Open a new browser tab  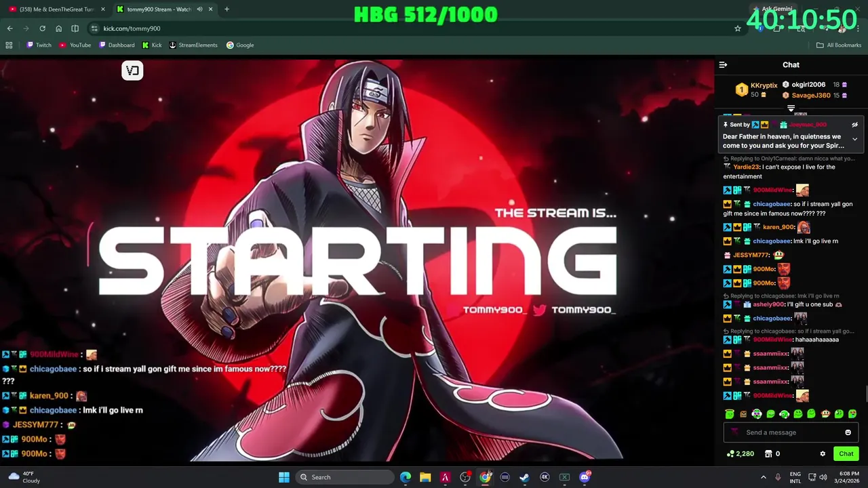226,9
